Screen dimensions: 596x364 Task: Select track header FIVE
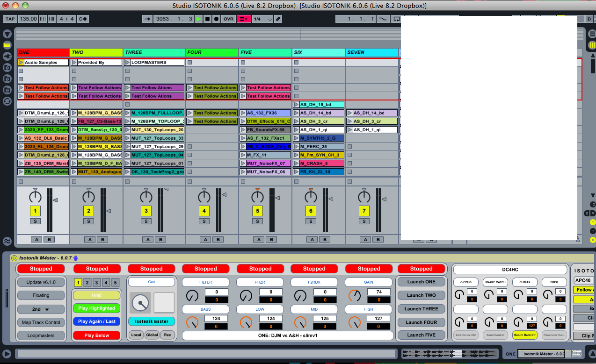click(x=265, y=52)
